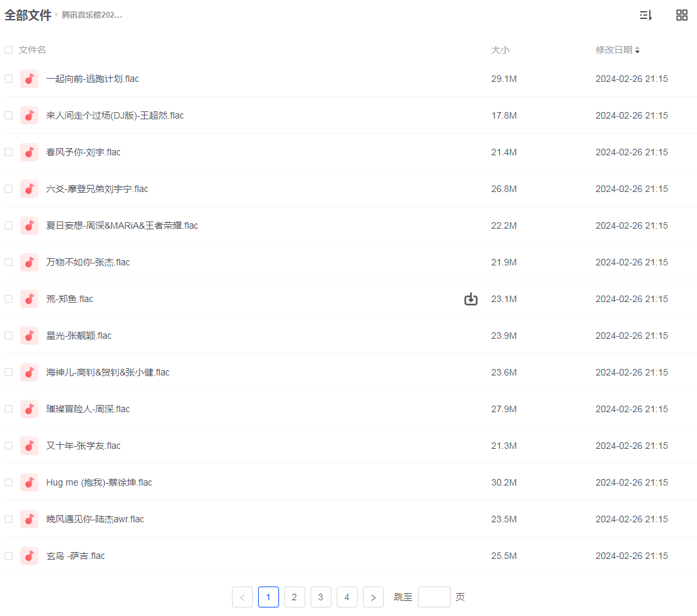Switch to grid thumbnail view
Viewport: 697px width, 616px height.
[681, 15]
